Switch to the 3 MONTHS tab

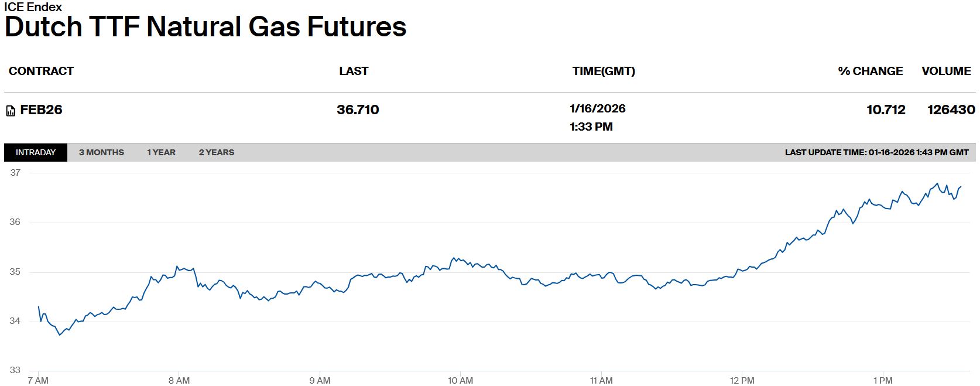101,152
